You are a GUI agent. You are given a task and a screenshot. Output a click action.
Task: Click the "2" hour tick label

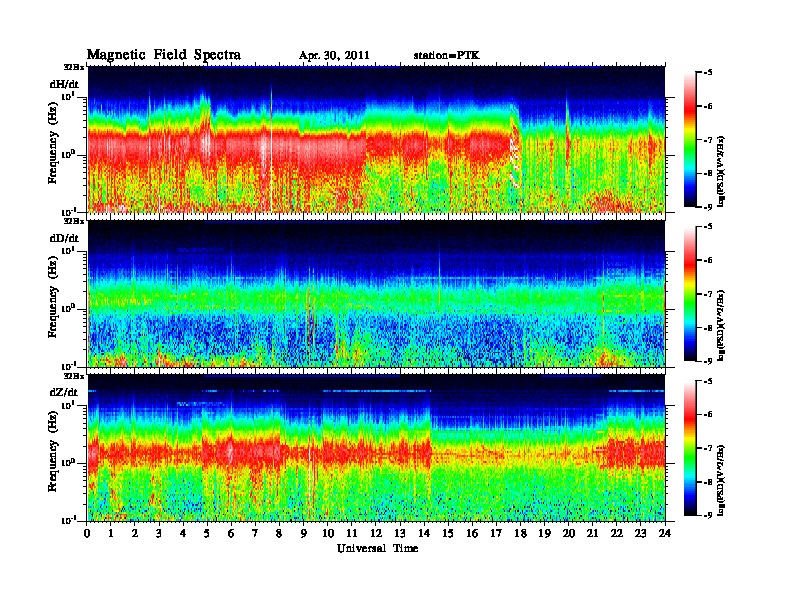point(135,534)
